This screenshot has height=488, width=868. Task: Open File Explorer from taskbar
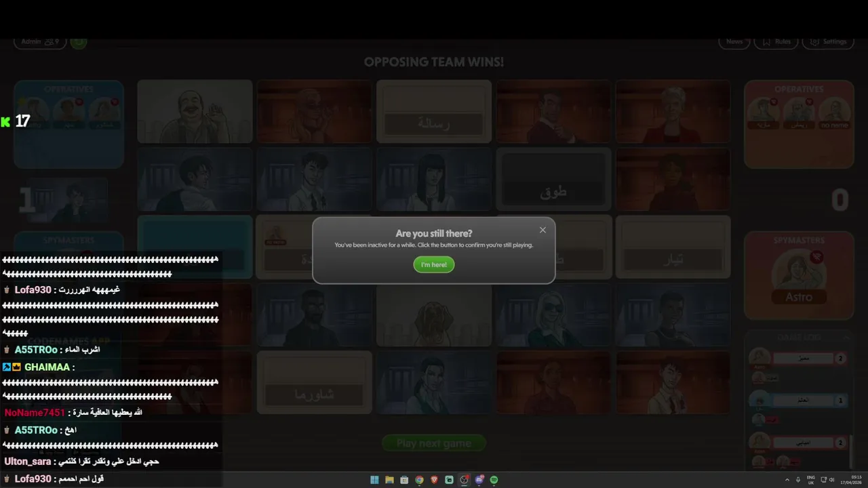point(389,480)
